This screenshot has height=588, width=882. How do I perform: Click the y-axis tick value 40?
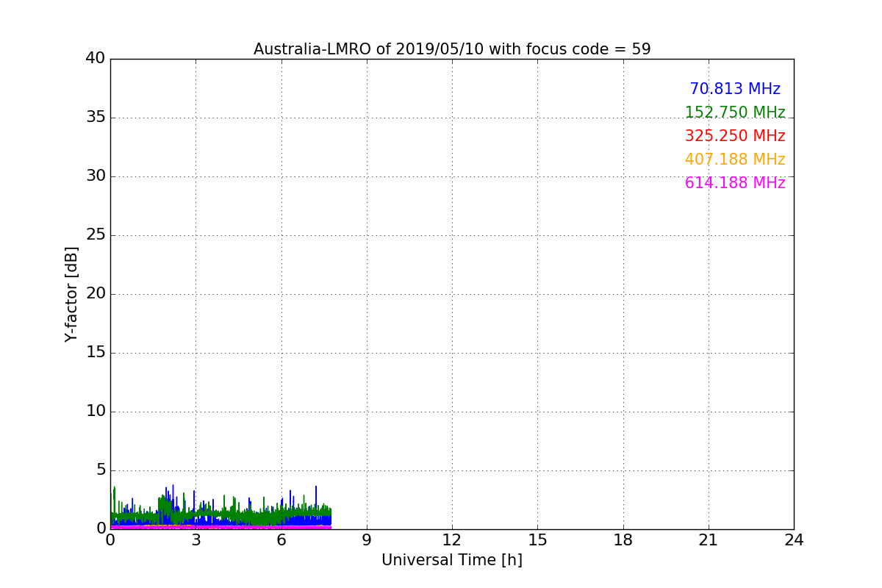[96, 58]
